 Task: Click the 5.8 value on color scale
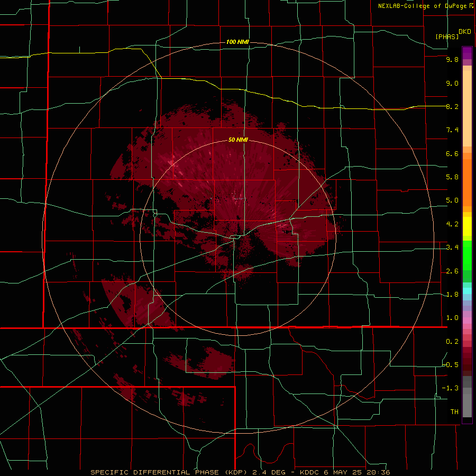click(x=452, y=177)
